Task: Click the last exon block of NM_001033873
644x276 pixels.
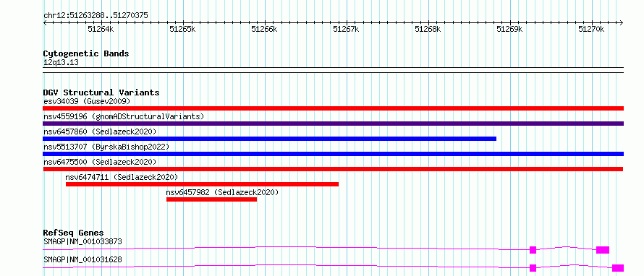Action: (x=603, y=250)
